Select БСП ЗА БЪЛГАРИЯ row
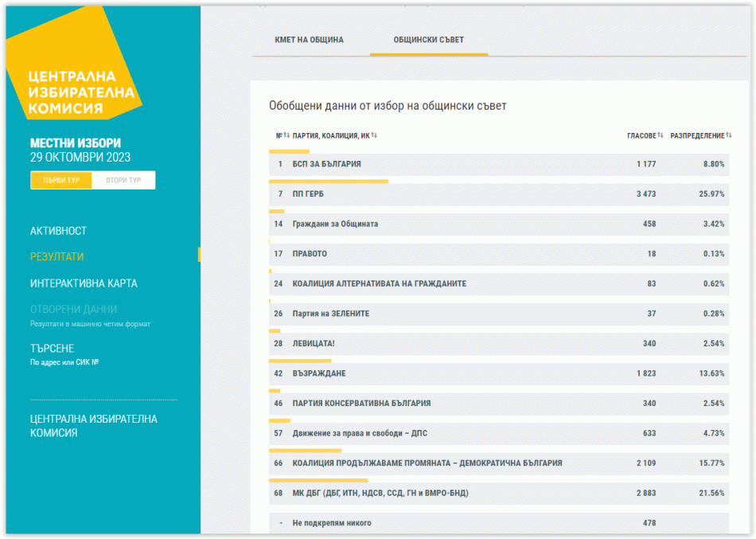756x539 pixels. (x=499, y=165)
